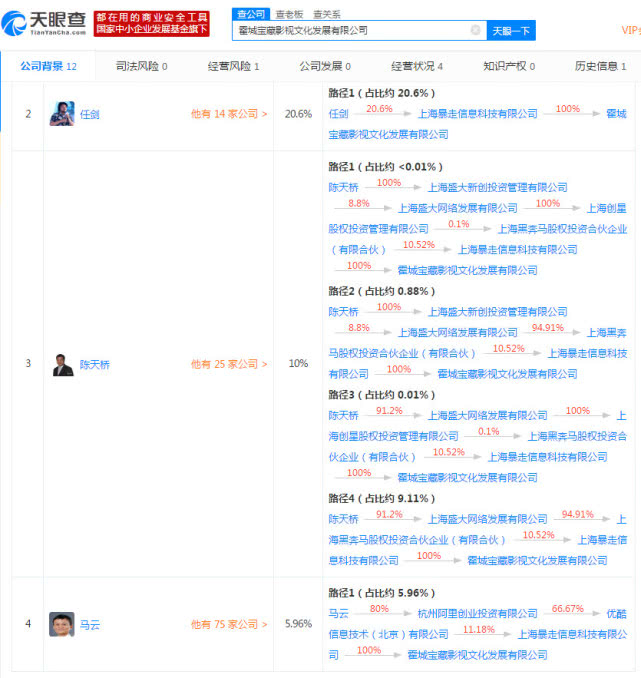Expand 他有 25 家公司 for 陈天桥
This screenshot has width=641, height=678.
coord(229,364)
